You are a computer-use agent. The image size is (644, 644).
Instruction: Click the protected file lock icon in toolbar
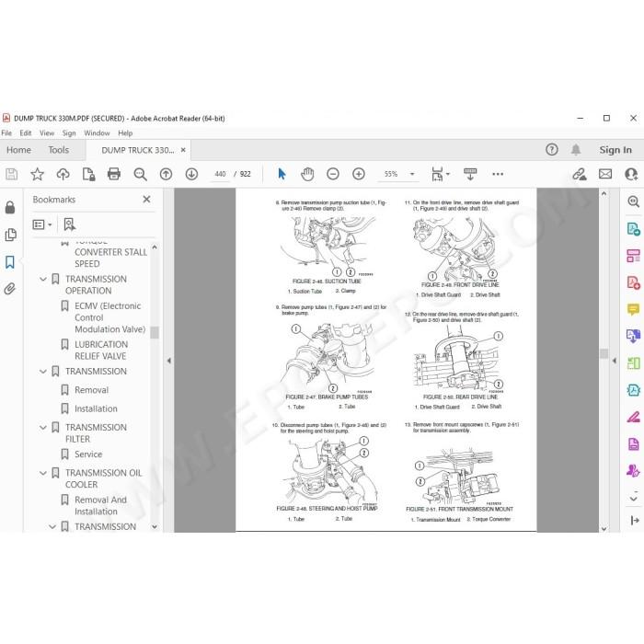coord(88,174)
